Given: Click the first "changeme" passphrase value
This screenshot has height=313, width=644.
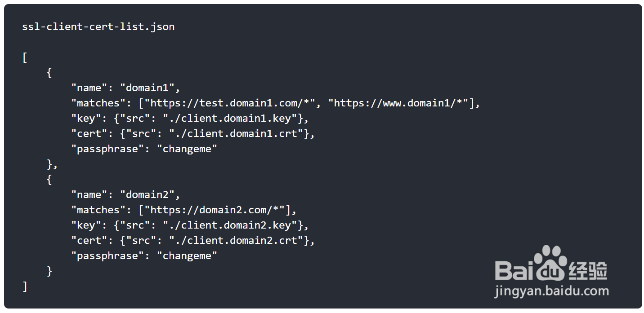Looking at the screenshot, I should [187, 149].
